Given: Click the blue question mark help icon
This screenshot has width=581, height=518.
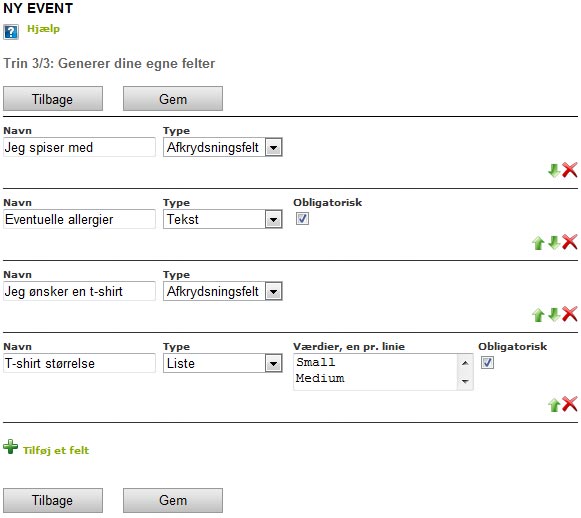Looking at the screenshot, I should pos(11,32).
